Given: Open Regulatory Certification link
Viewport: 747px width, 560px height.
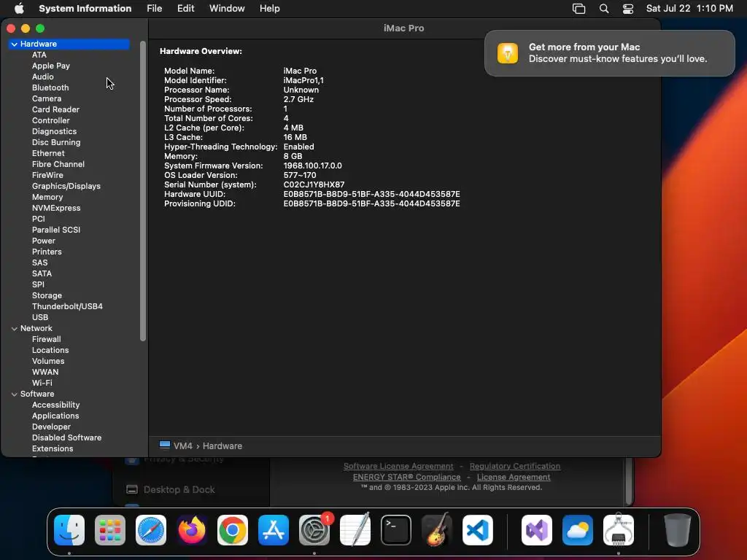Looking at the screenshot, I should [x=515, y=466].
